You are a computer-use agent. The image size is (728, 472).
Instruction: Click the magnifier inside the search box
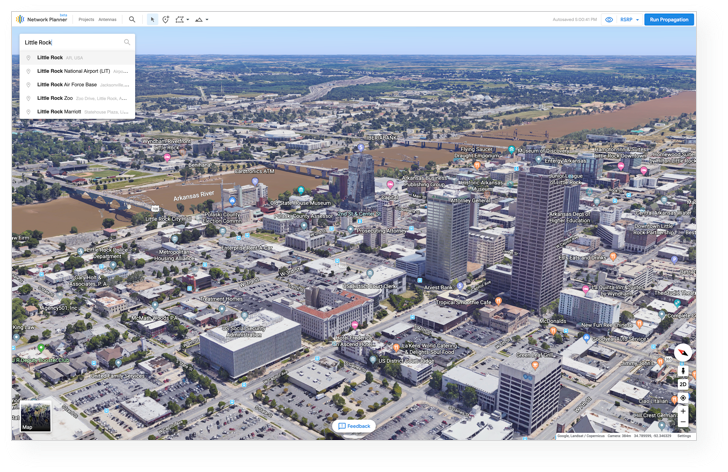click(127, 42)
